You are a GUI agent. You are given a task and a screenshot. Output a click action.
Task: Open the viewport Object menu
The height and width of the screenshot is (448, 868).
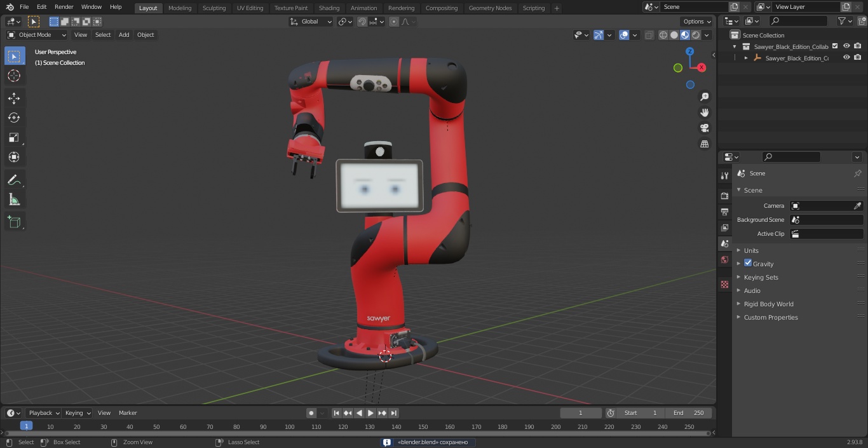[146, 35]
